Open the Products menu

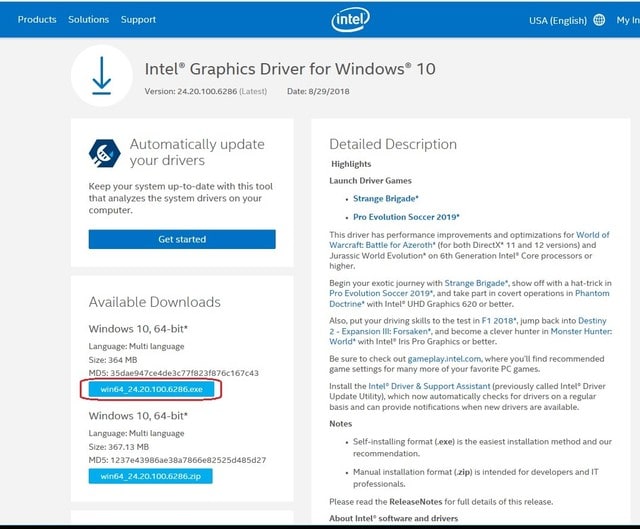tap(37, 19)
